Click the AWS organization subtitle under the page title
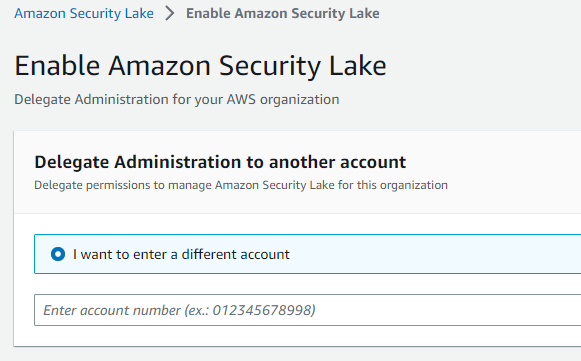Viewport: 581px width, 361px height. pyautogui.click(x=177, y=99)
